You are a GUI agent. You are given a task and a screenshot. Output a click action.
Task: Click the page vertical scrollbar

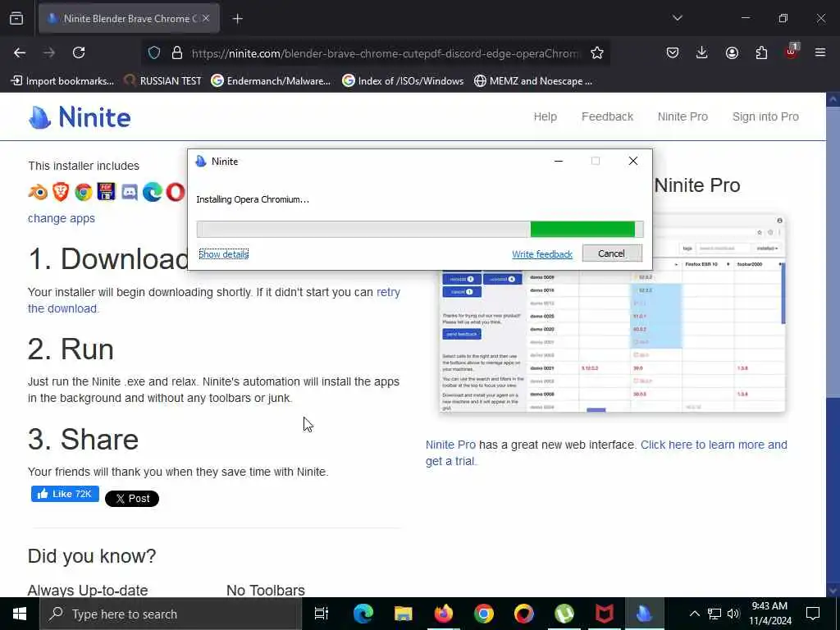click(833, 345)
